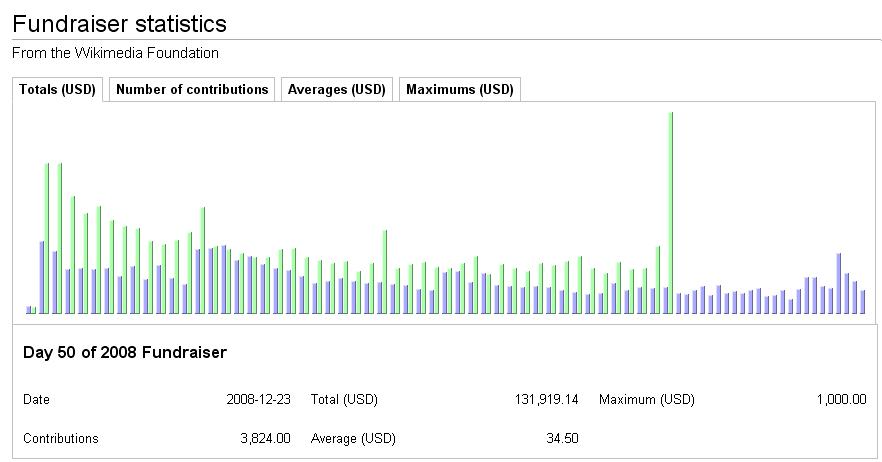Click the 'Maximum (USD)' label in details panel
Viewport: 882px width, 462px height.
pos(646,399)
